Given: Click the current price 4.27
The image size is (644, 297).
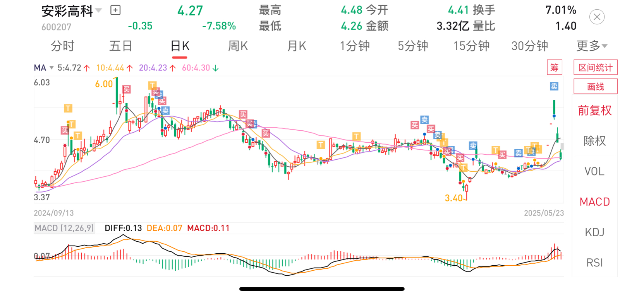Looking at the screenshot, I should tap(190, 11).
